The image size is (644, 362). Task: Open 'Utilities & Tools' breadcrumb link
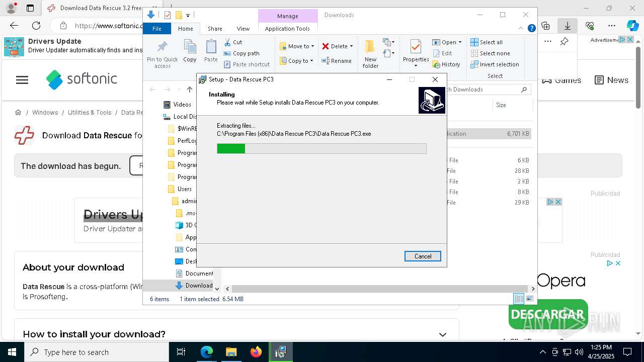click(x=90, y=113)
